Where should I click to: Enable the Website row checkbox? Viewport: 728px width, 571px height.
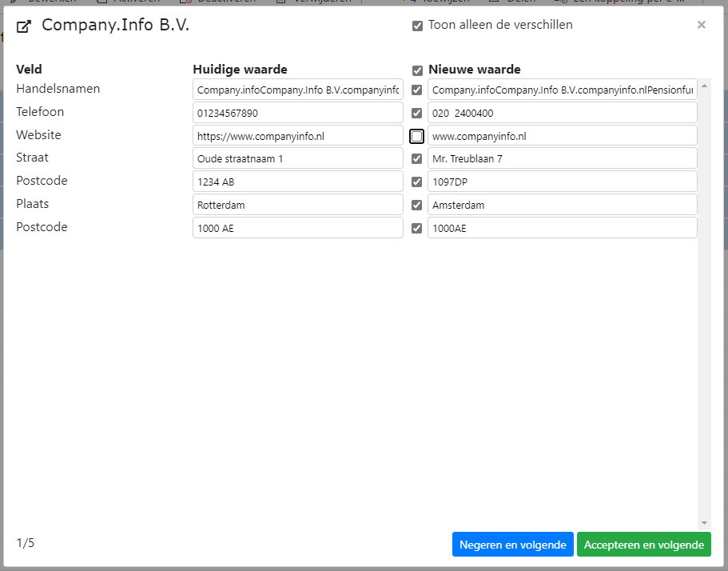tap(417, 137)
